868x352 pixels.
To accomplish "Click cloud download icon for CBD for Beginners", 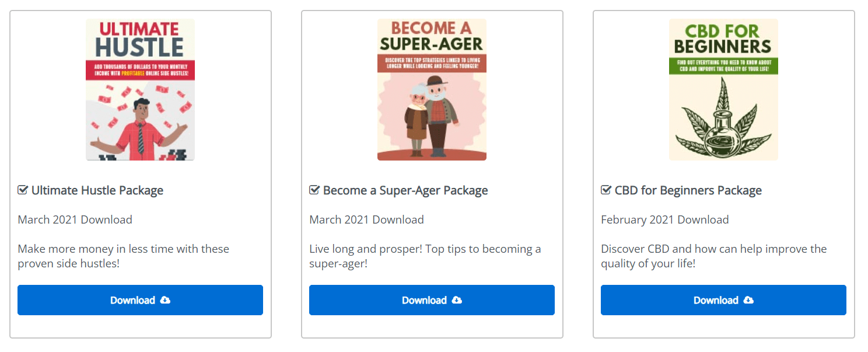I will 748,300.
